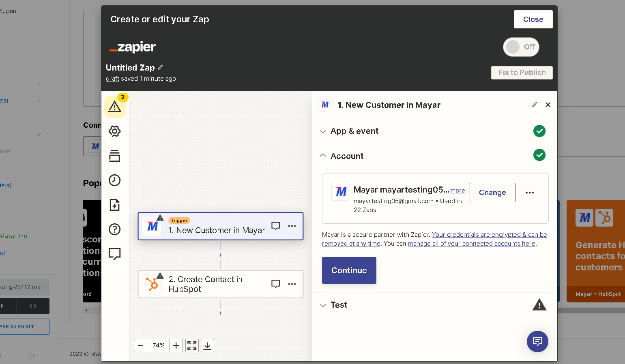Image resolution: width=625 pixels, height=364 pixels.
Task: Open more options for Mayar trigger step
Action: click(x=292, y=226)
